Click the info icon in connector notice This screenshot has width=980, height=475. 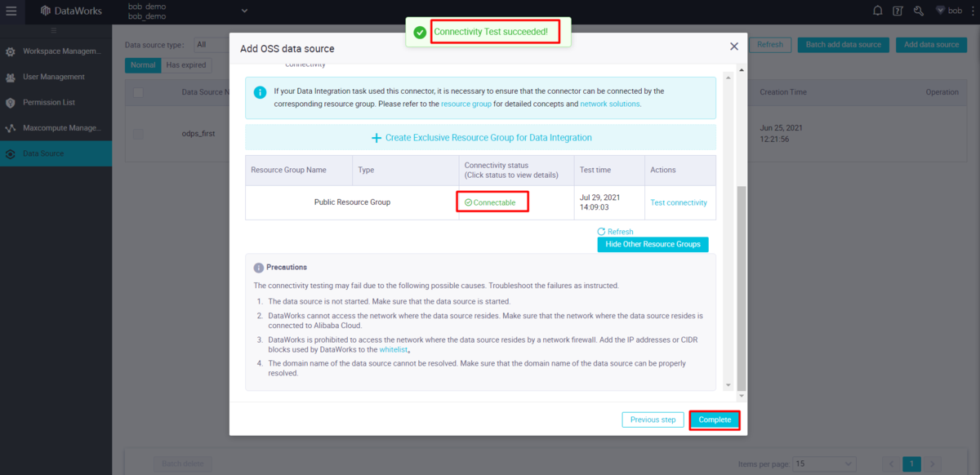[260, 93]
